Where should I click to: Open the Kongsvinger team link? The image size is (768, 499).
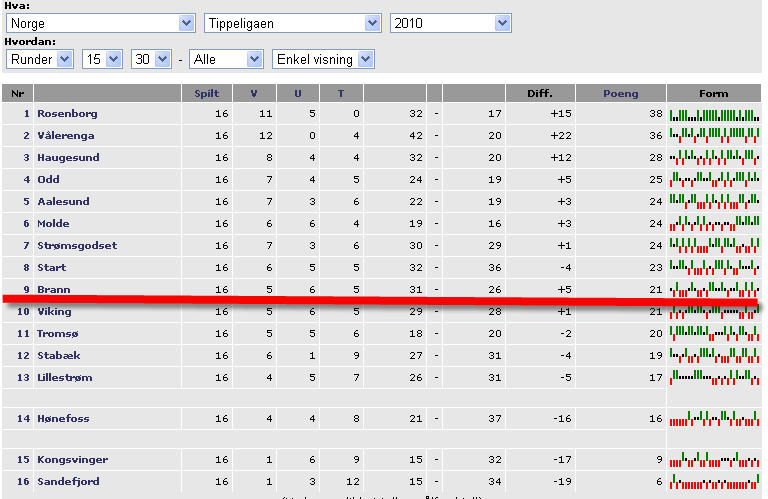click(73, 460)
